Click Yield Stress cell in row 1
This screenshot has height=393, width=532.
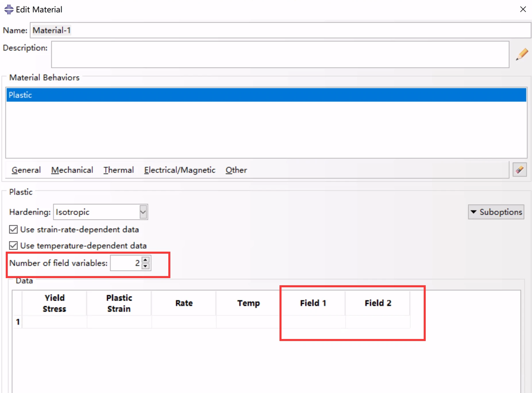[x=54, y=322]
